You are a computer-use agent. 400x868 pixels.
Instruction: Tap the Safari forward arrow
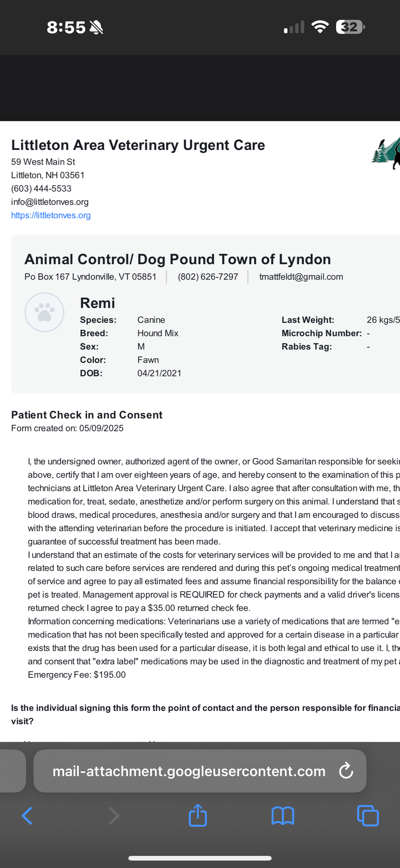tap(114, 816)
